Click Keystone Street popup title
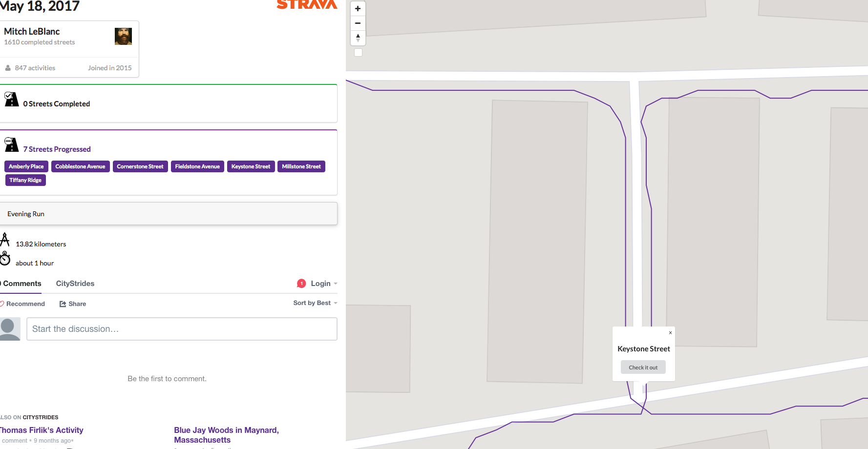This screenshot has height=449, width=868. click(644, 349)
